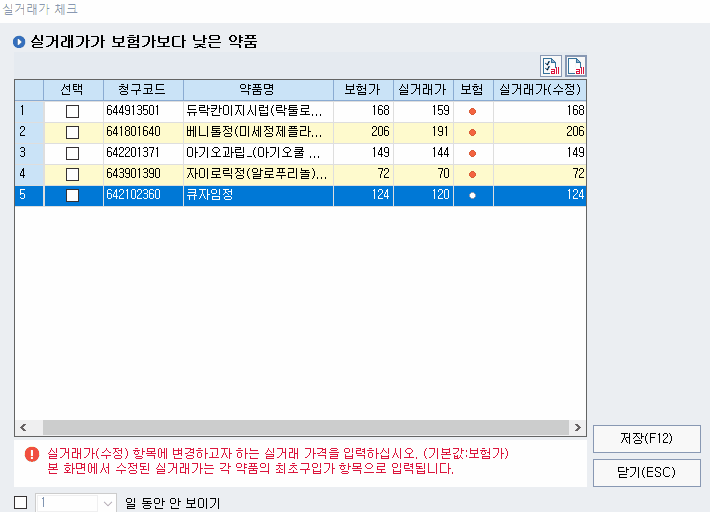Open the days count dropdown
Screen dimensions: 710x512
[108, 502]
